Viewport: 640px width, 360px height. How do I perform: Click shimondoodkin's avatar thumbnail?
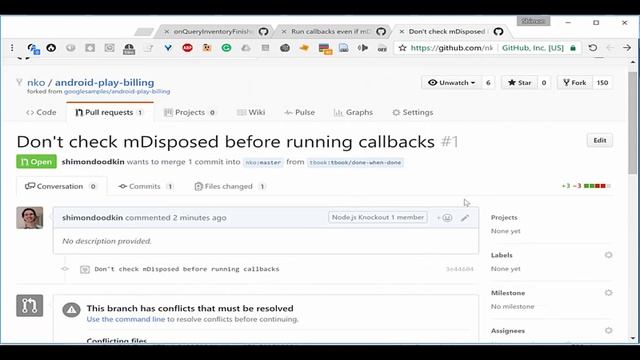29,218
